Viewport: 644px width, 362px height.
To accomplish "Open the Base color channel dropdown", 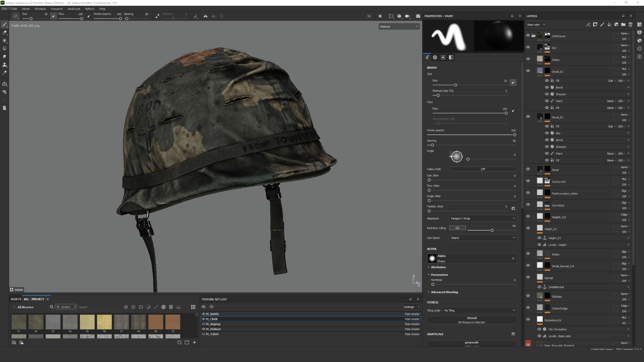I will coord(536,24).
